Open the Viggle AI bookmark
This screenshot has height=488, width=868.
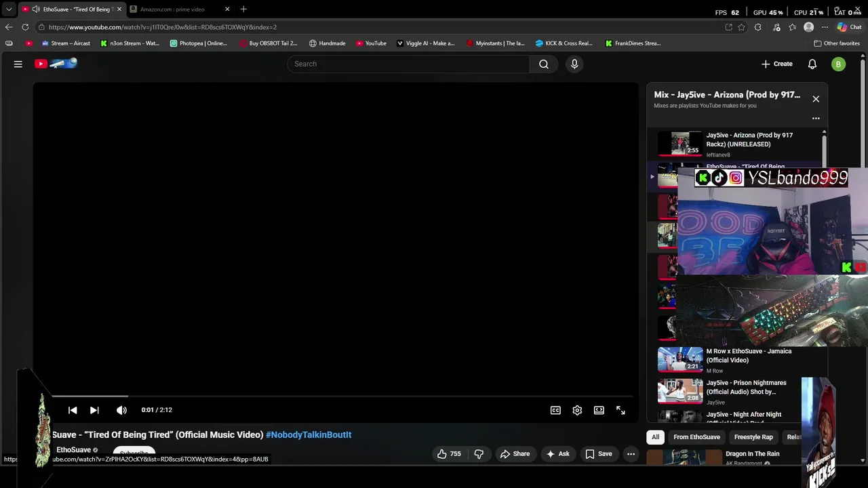(426, 43)
